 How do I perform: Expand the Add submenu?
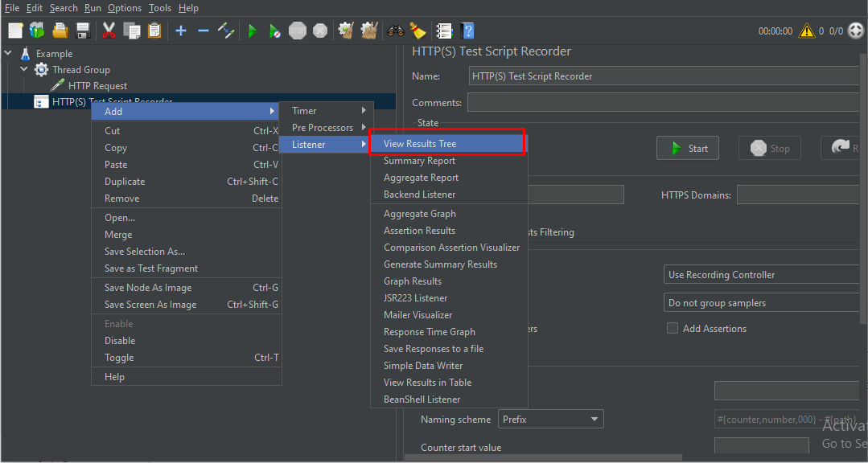click(185, 111)
